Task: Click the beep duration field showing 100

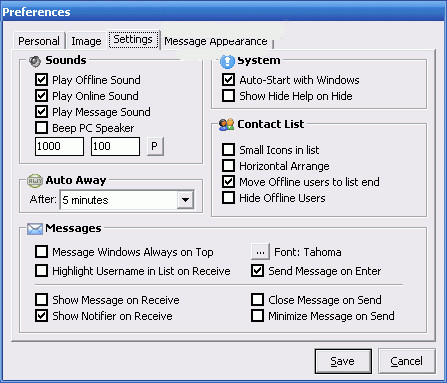Action: (x=115, y=146)
